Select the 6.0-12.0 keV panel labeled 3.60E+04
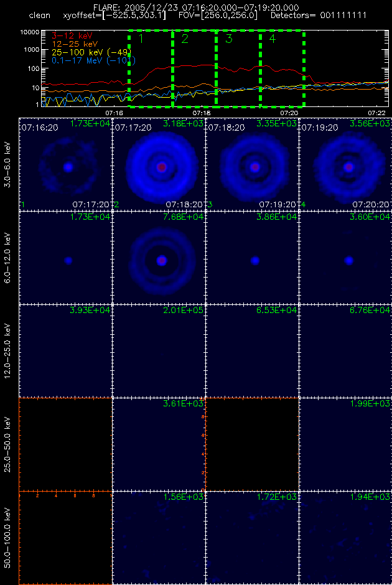Screen dimensions: 392x585 346,258
